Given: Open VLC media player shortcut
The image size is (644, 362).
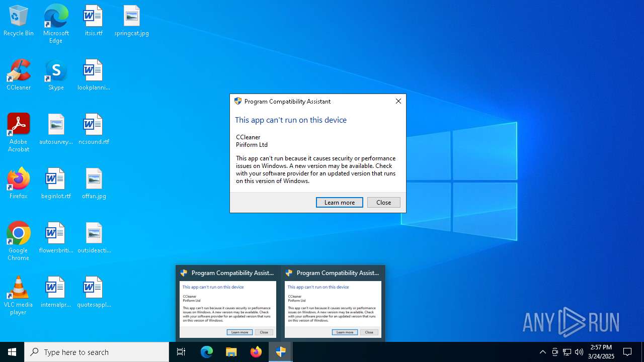Looking at the screenshot, I should click(19, 296).
